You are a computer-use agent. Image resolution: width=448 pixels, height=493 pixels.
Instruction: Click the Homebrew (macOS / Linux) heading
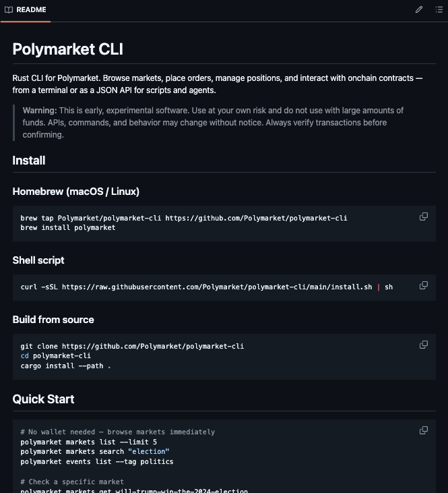tap(75, 192)
